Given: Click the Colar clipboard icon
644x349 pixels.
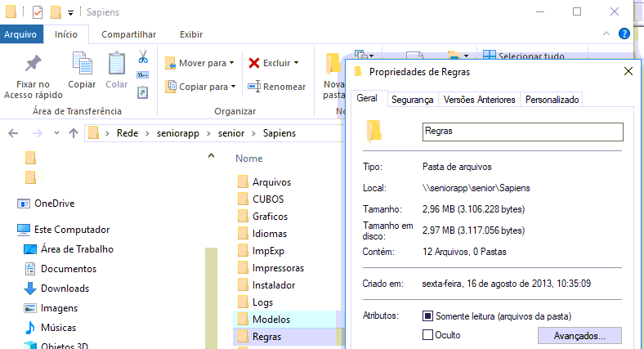Looking at the screenshot, I should (117, 64).
